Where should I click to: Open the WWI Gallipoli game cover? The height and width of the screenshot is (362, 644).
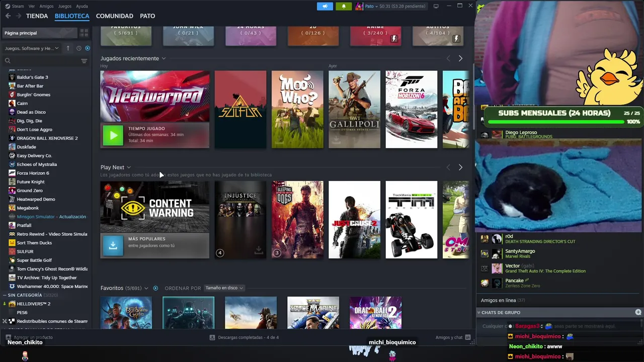click(354, 109)
